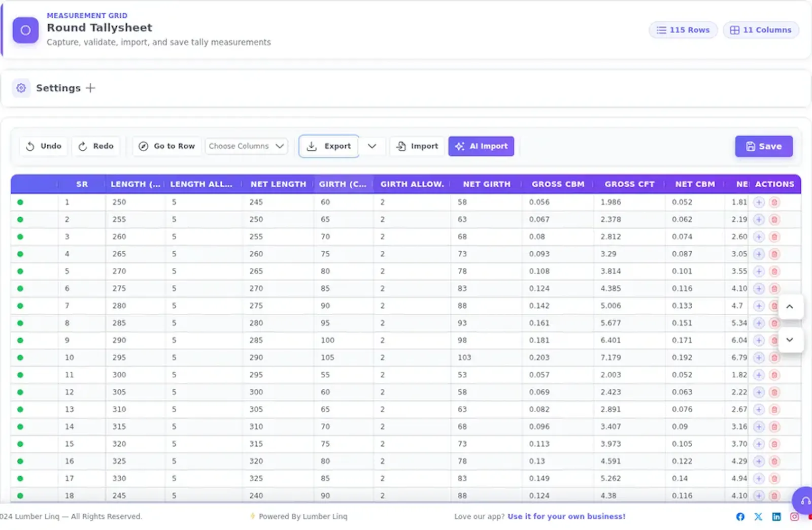Click the Undo button

pyautogui.click(x=44, y=146)
